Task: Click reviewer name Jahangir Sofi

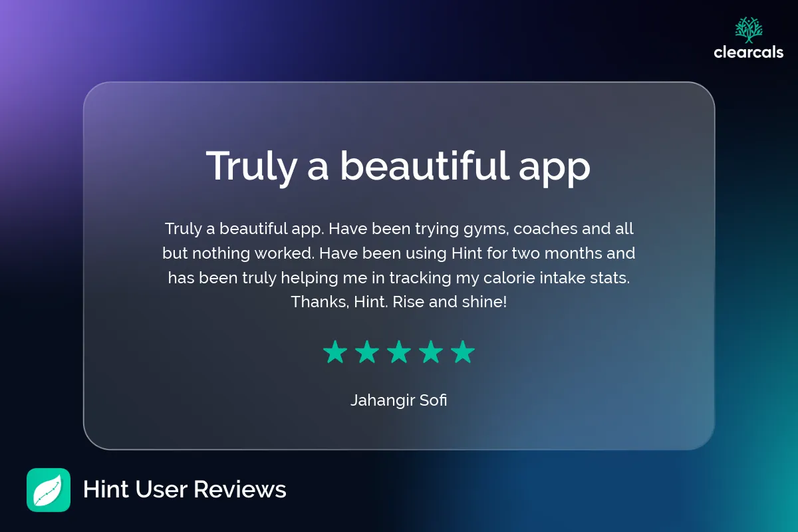Action: (399, 401)
